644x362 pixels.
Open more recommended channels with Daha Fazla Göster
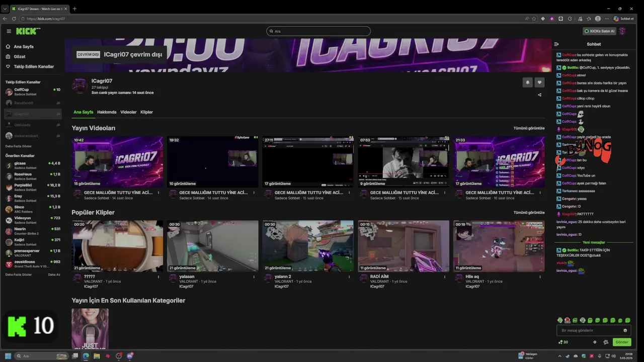tap(19, 275)
